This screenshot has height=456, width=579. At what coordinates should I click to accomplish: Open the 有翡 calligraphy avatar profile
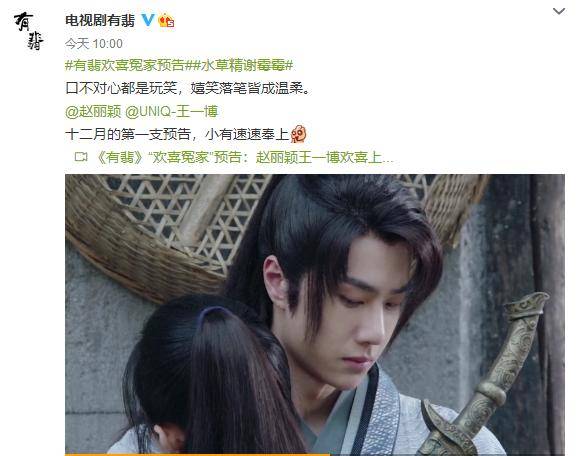pos(29,31)
